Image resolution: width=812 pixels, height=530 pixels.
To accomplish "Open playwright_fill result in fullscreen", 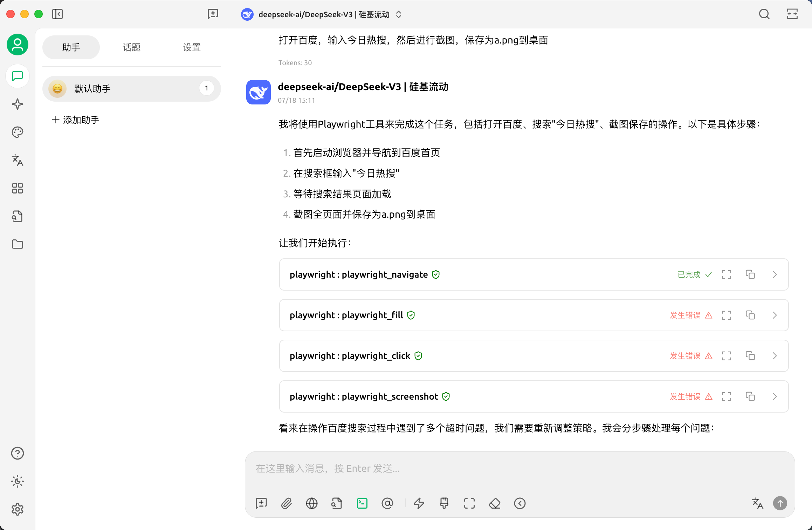I will (x=727, y=315).
